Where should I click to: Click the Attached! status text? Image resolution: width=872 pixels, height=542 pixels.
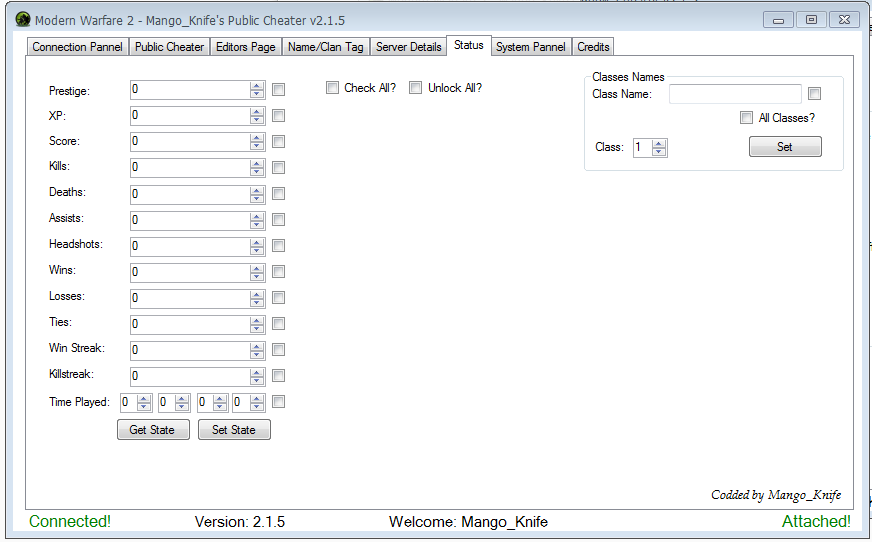pyautogui.click(x=816, y=521)
